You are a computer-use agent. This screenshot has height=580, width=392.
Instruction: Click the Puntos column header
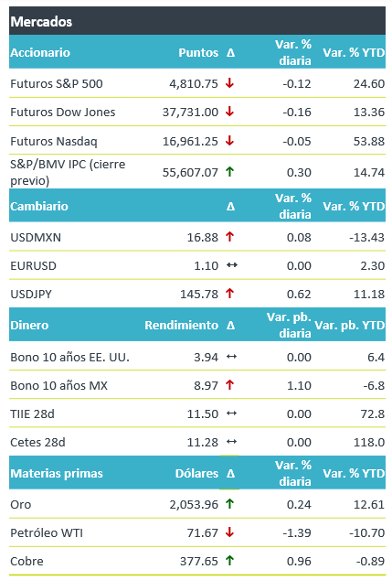(198, 52)
